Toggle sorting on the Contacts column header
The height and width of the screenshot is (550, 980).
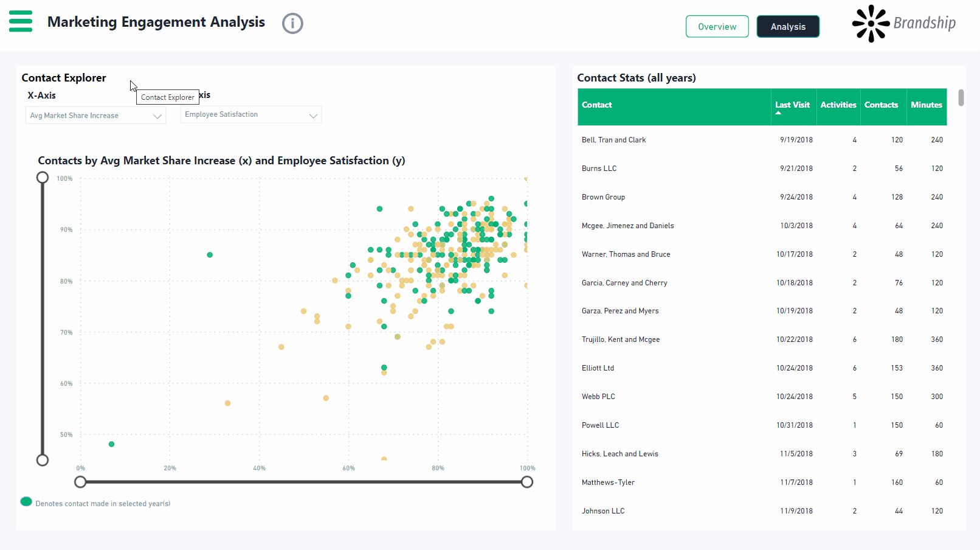coord(882,105)
